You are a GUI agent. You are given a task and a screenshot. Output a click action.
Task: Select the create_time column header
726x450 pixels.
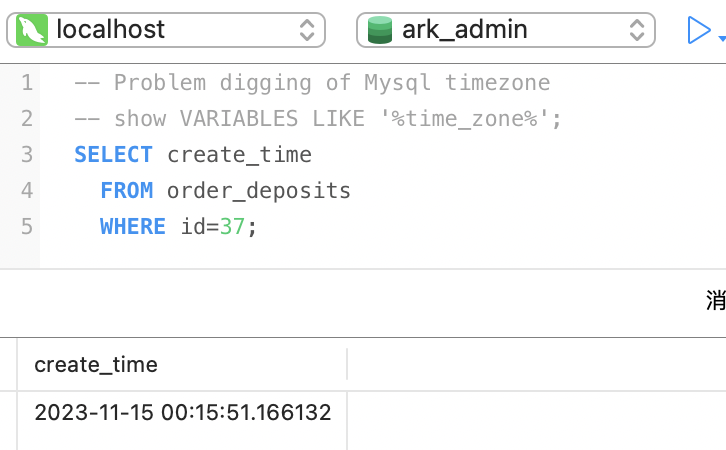pyautogui.click(x=96, y=364)
